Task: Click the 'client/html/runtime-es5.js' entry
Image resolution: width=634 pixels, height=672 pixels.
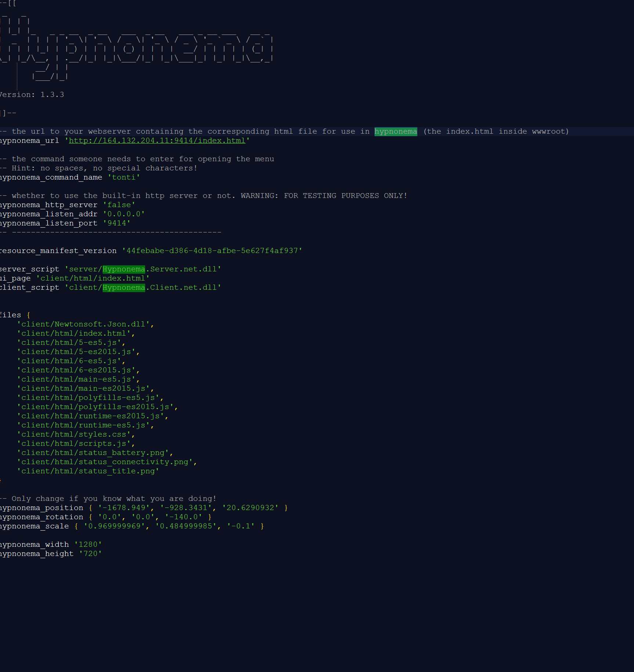Action: (83, 425)
